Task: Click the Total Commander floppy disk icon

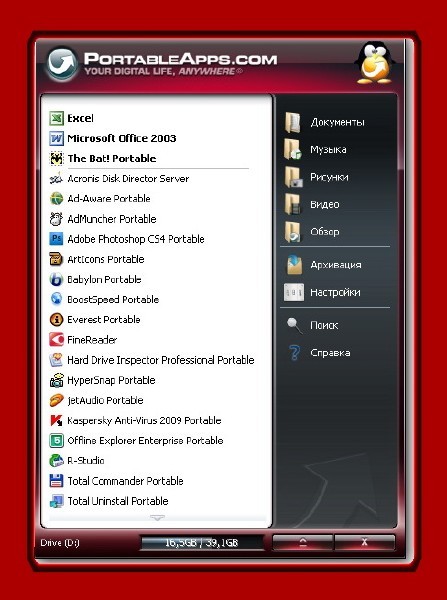Action: (56, 481)
